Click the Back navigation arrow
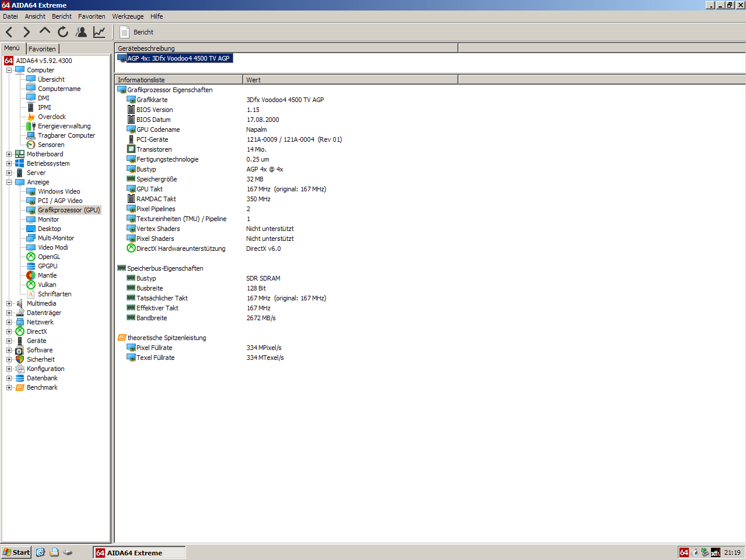The height and width of the screenshot is (560, 746). click(9, 32)
